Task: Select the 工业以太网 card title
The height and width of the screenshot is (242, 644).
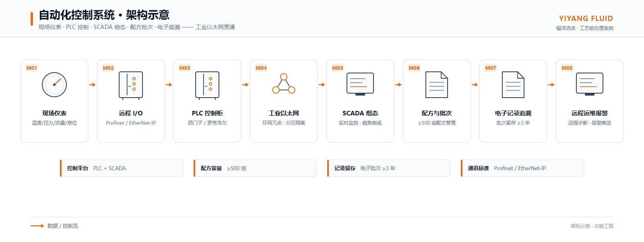Action: click(x=284, y=113)
